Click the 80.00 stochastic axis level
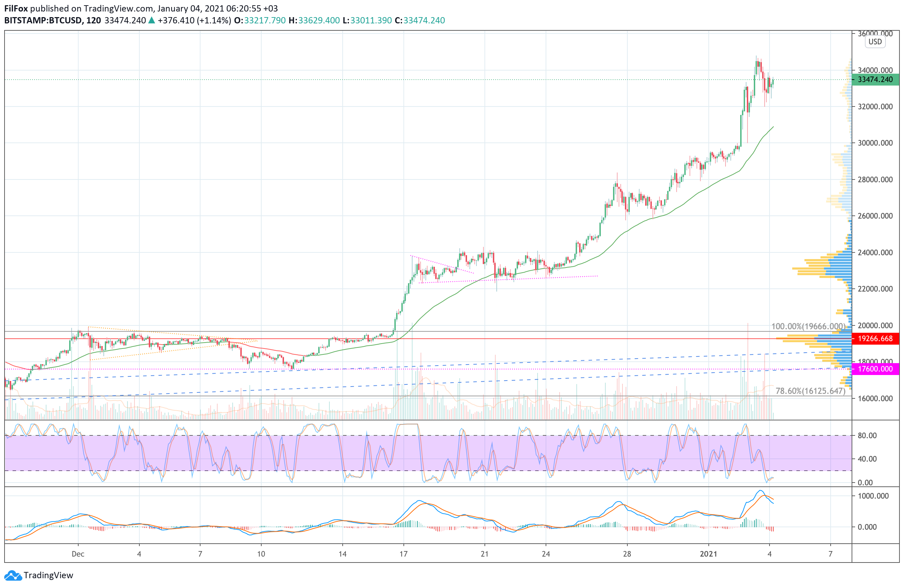The image size is (904, 588). click(867, 436)
